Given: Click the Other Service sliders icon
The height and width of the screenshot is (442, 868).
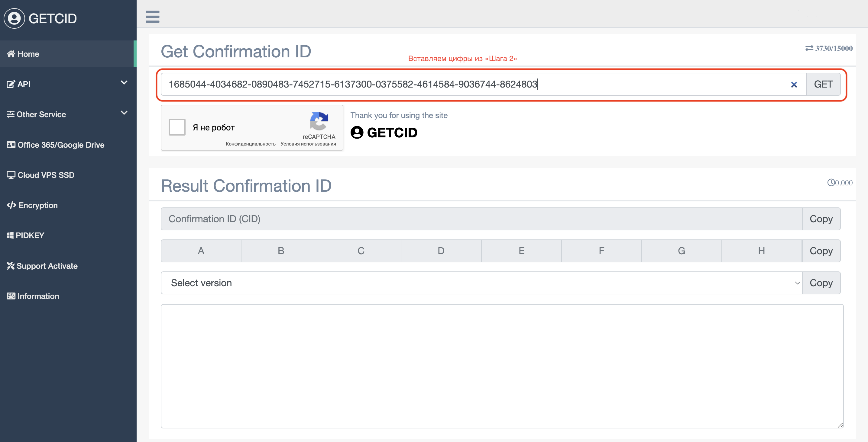Looking at the screenshot, I should pyautogui.click(x=11, y=114).
